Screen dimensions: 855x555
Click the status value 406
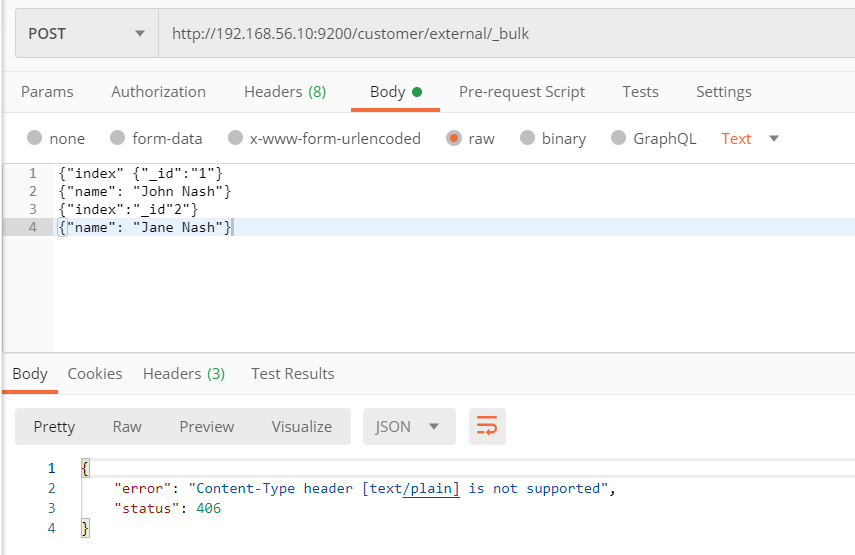(208, 508)
